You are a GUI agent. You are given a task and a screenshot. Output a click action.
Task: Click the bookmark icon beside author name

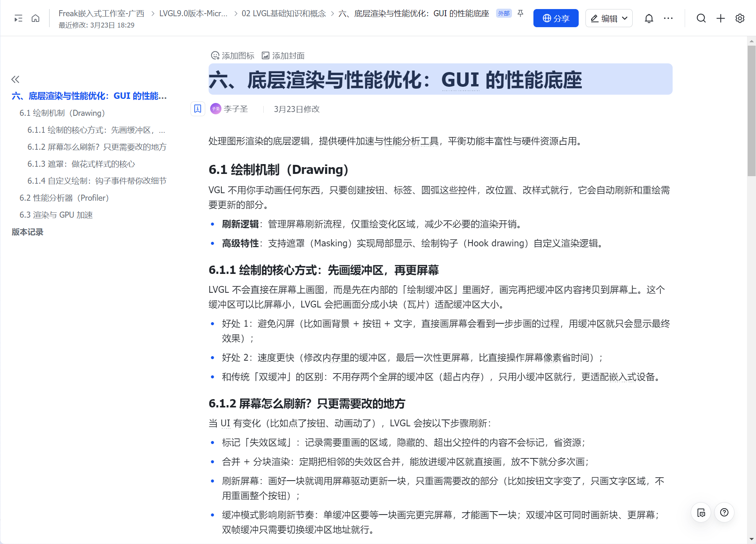click(198, 109)
